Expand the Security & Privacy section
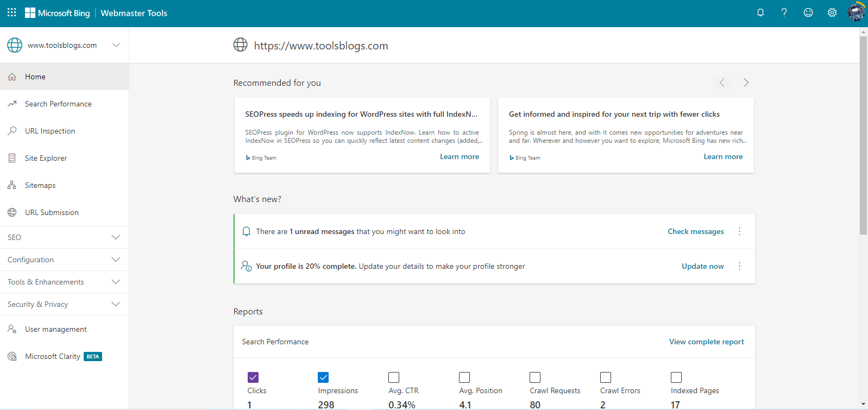 (x=64, y=304)
